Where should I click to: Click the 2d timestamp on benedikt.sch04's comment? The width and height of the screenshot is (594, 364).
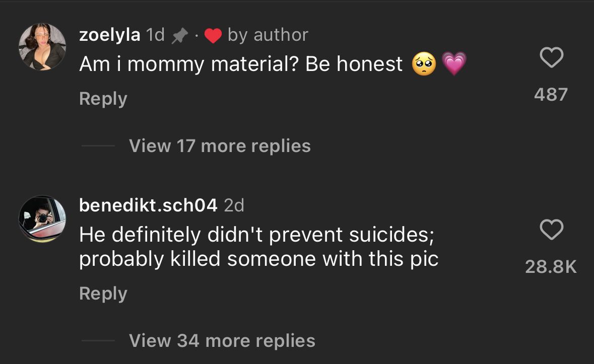[234, 205]
